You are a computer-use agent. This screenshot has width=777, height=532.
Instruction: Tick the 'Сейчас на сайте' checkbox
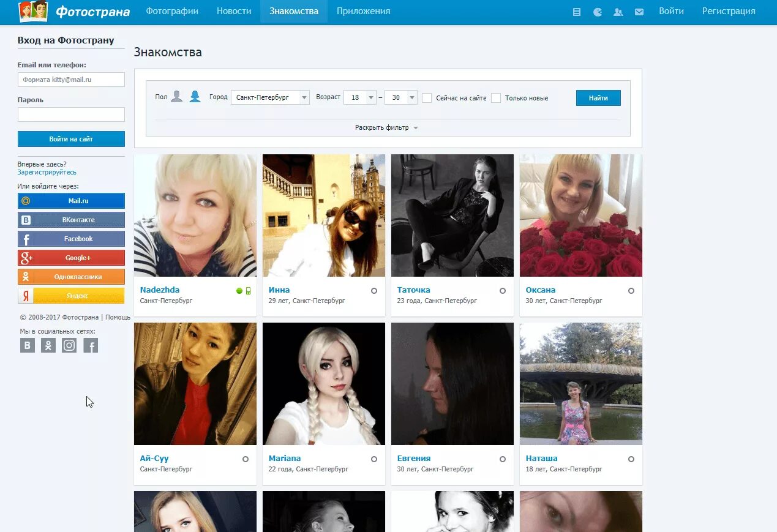point(427,98)
